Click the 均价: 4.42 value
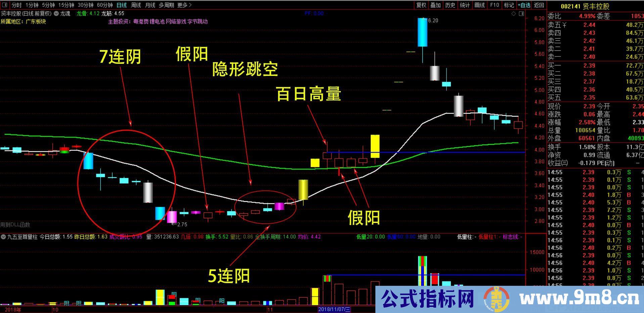 point(309,237)
